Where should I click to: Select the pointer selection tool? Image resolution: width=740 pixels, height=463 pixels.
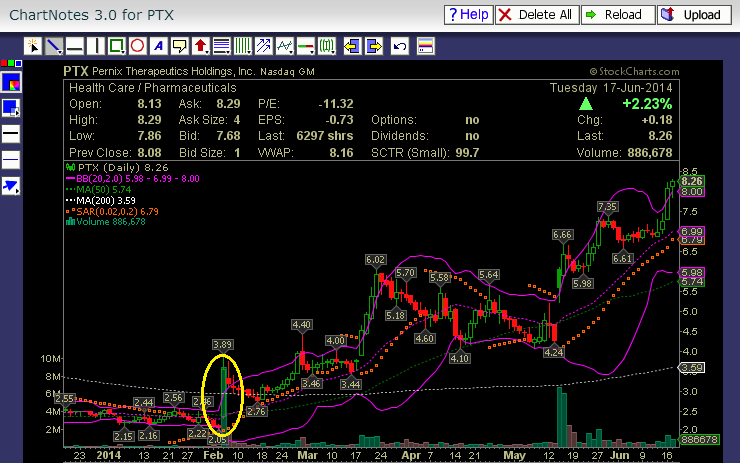[33, 46]
